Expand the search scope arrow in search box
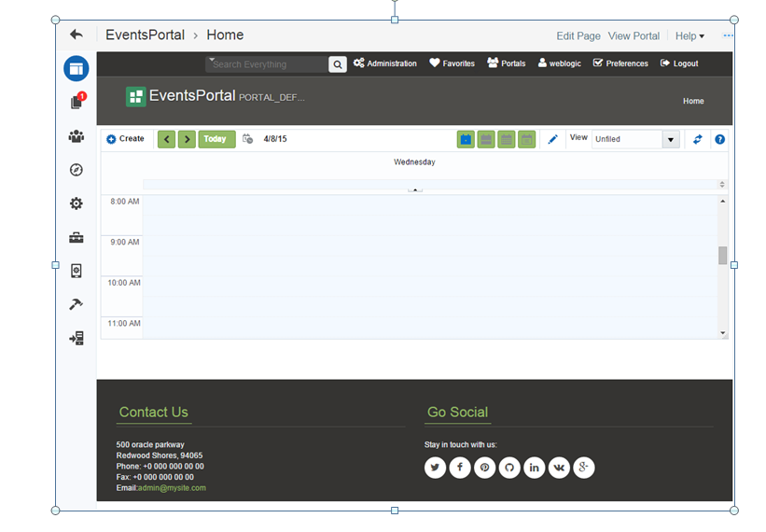 [x=212, y=59]
